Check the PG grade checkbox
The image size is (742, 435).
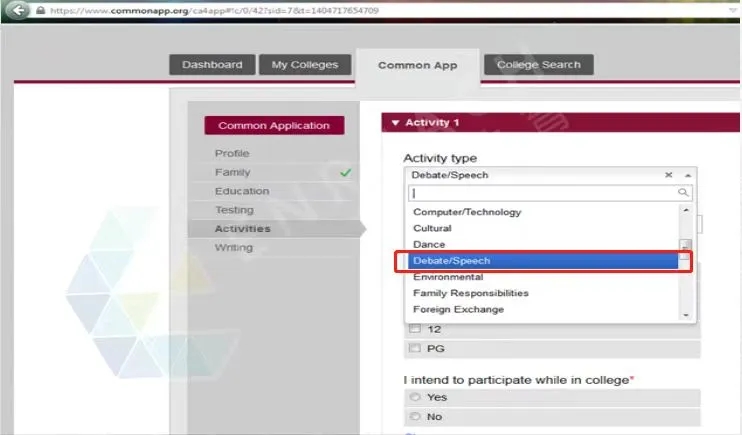[415, 348]
